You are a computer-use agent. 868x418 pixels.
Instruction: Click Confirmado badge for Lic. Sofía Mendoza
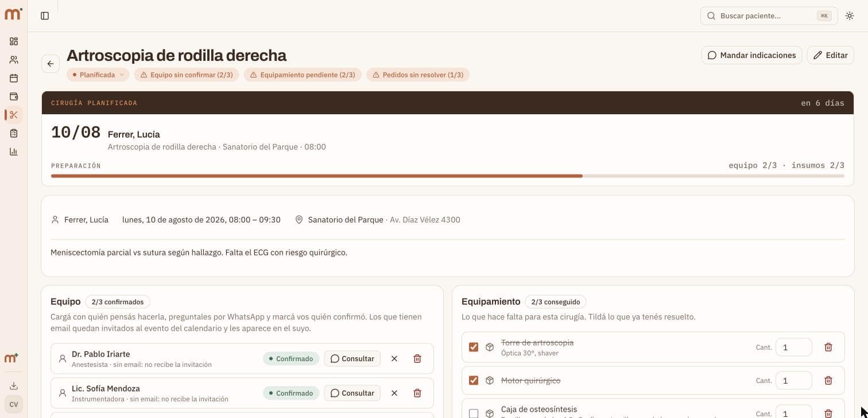[291, 393]
